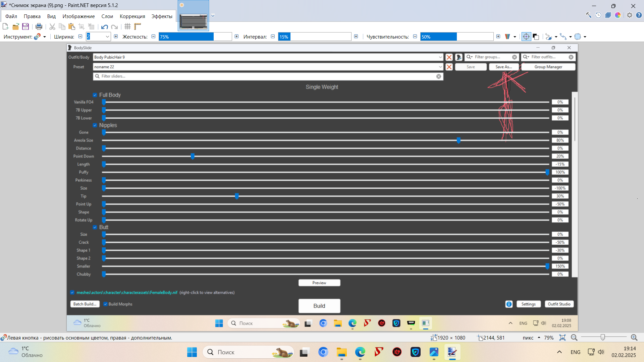
Task: Open the Colors wheel window icon
Action: coord(618,15)
